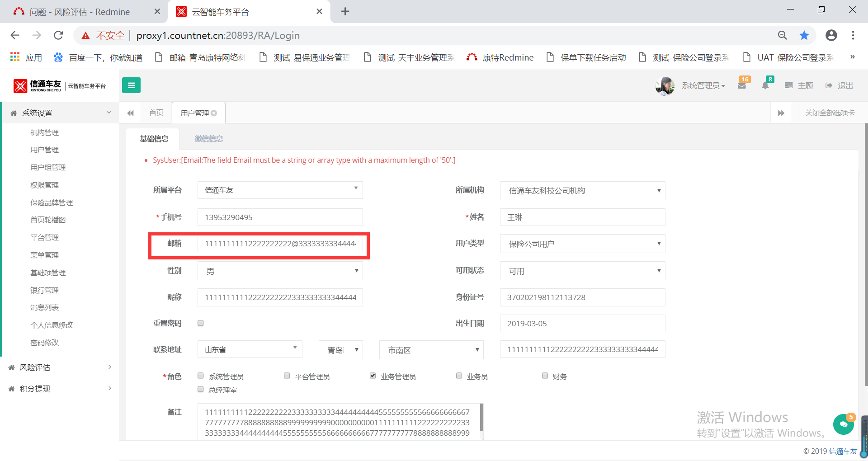Check the 业务员 role checkbox
The width and height of the screenshot is (868, 461).
[x=459, y=376]
